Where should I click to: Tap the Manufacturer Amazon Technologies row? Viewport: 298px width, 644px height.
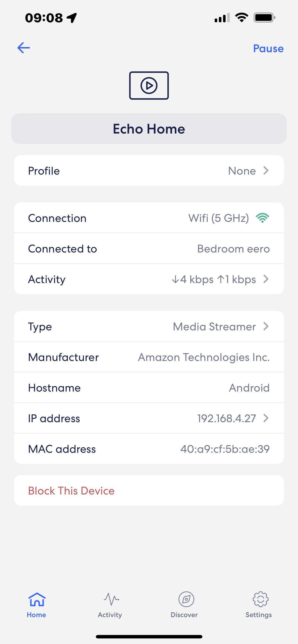pos(149,357)
